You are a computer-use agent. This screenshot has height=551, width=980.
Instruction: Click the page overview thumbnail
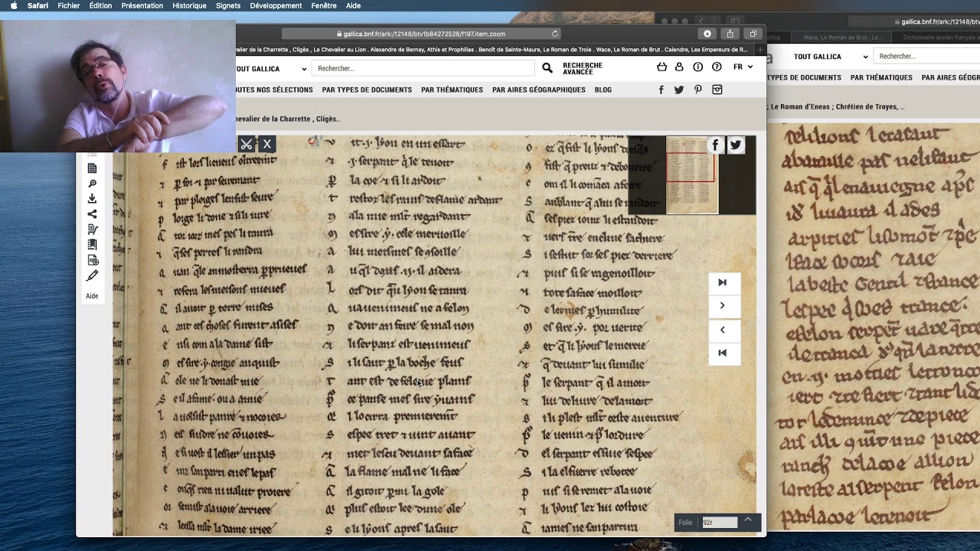[691, 175]
